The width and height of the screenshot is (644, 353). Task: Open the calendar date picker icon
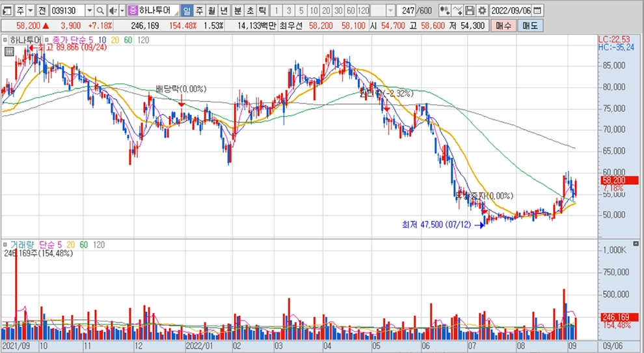537,11
